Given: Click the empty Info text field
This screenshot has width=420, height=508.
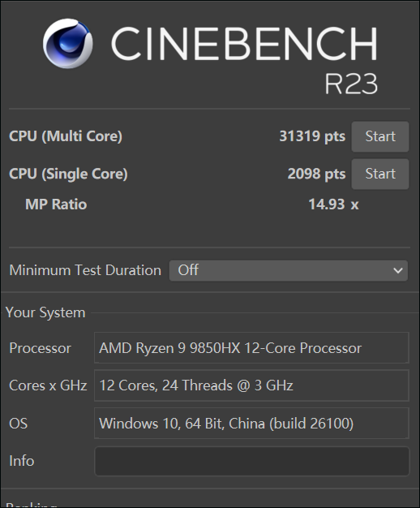Looking at the screenshot, I should pyautogui.click(x=251, y=461).
